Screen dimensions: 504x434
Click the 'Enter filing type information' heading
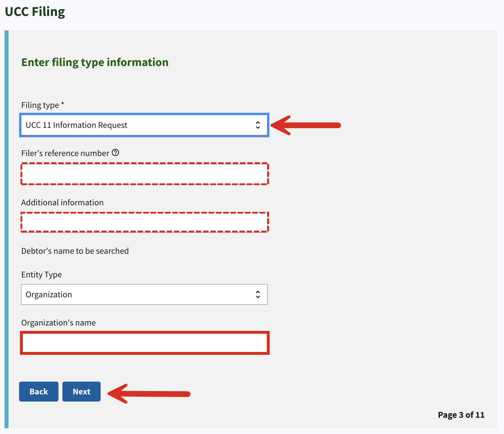[95, 62]
